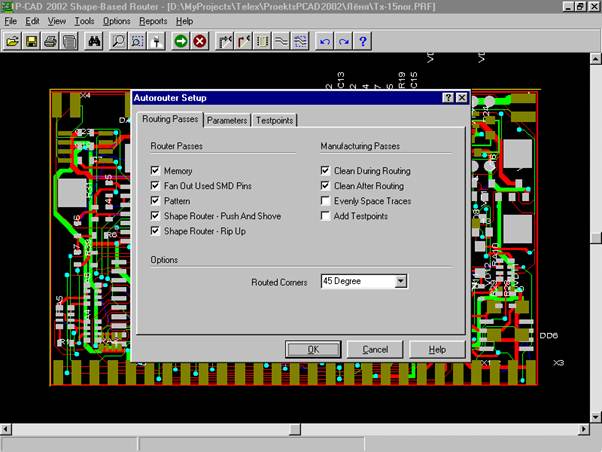Screen dimensions: 602x452
Task: Enable Evenly Space Traces option
Action: pyautogui.click(x=325, y=201)
